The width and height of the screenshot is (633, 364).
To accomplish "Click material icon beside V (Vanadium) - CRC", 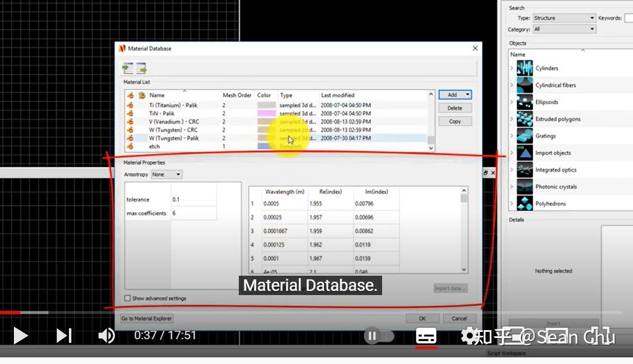I will (130, 122).
